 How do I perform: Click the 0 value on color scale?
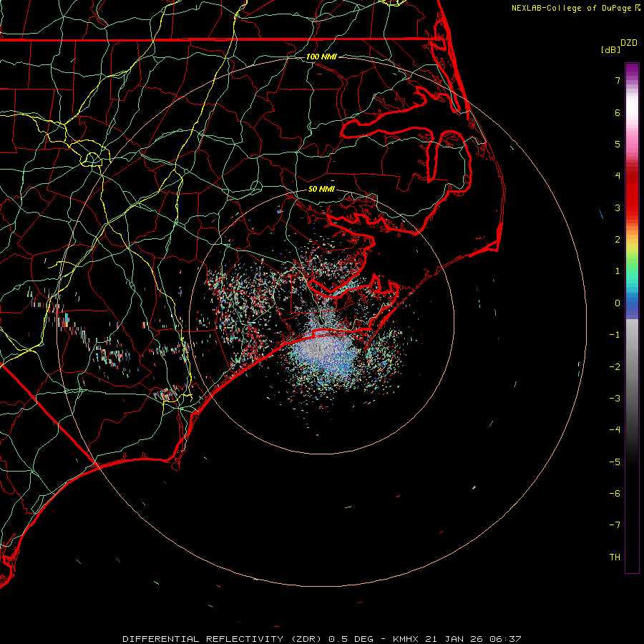point(618,303)
